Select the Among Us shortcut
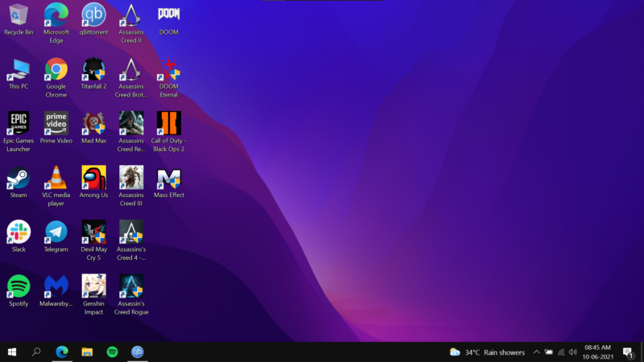This screenshot has height=362, width=644. 93,183
